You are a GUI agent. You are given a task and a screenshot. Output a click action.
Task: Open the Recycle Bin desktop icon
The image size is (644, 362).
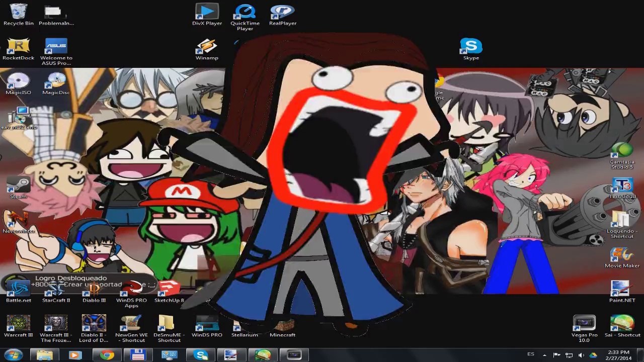(19, 14)
